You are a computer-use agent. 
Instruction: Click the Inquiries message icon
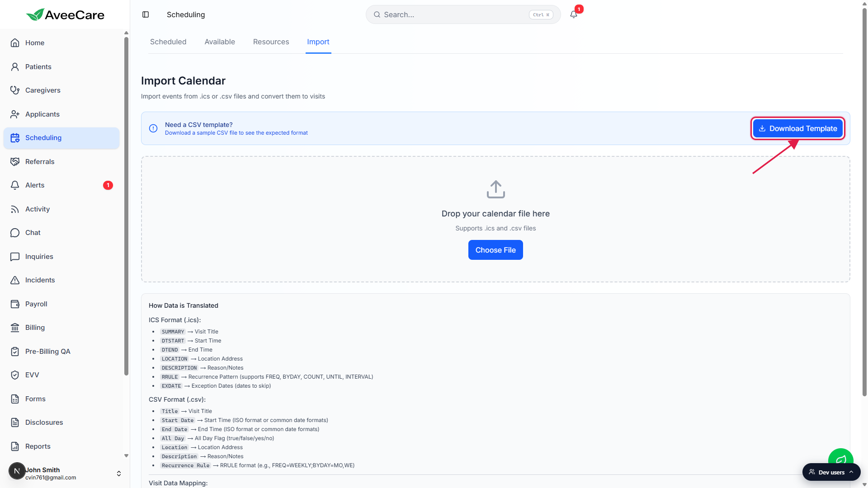[15, 257]
